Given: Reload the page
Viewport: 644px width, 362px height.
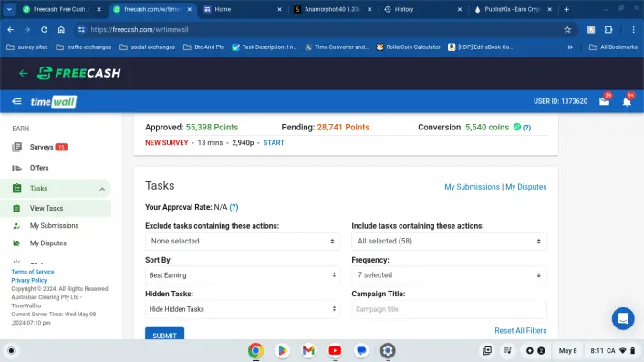Looking at the screenshot, I should pyautogui.click(x=44, y=29).
